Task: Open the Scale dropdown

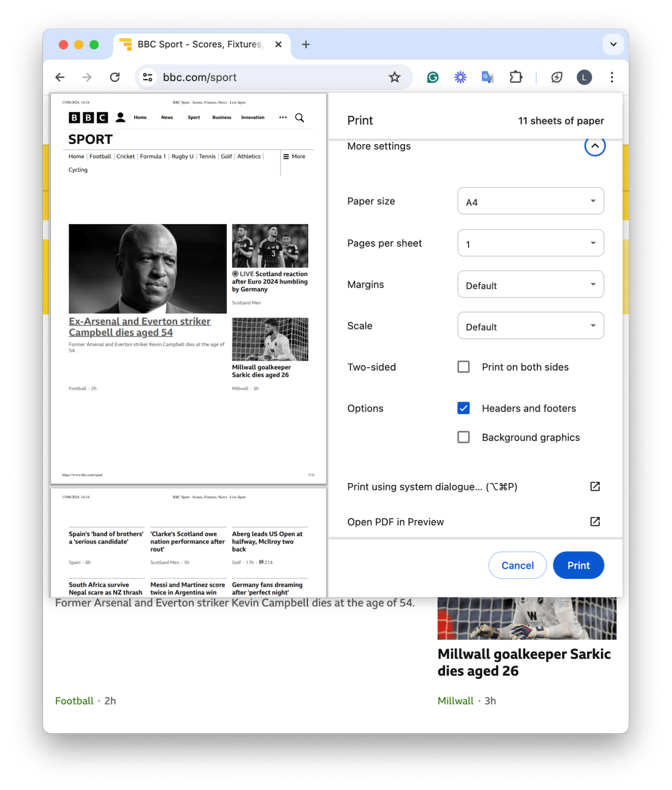Action: coord(531,326)
